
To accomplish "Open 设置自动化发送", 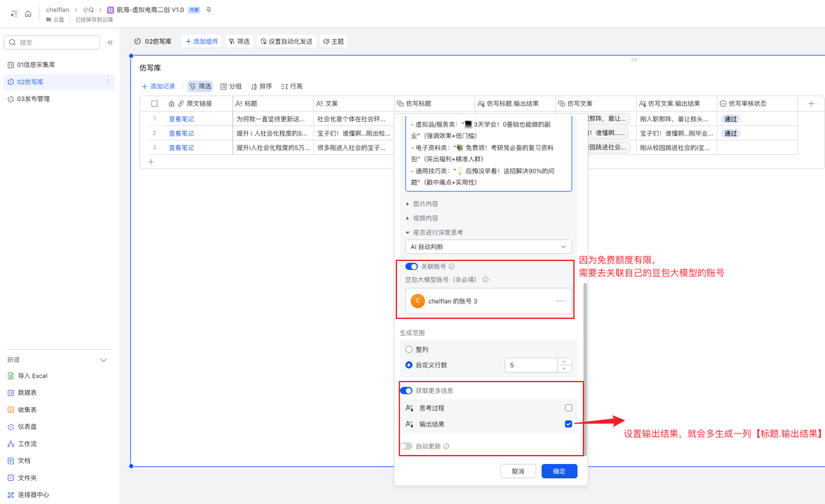I will point(286,41).
